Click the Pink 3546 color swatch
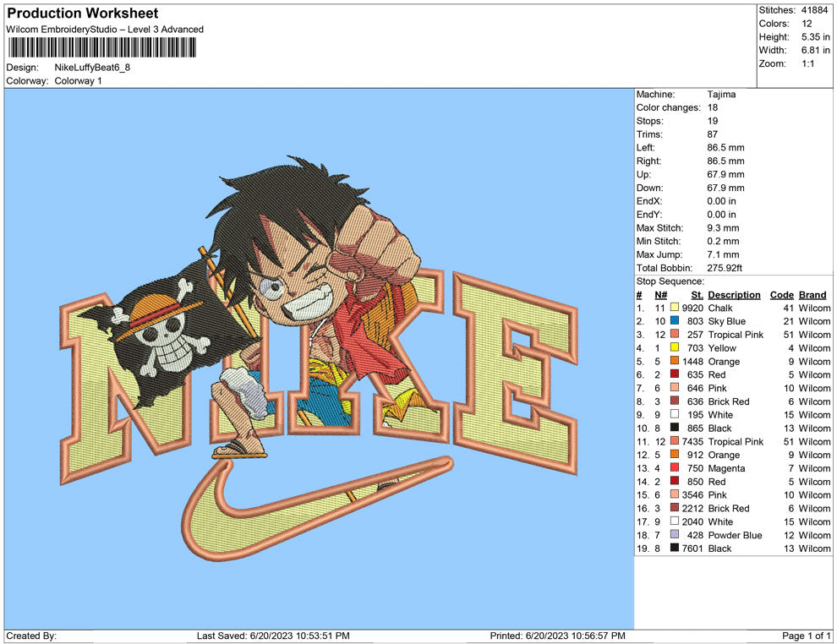The width and height of the screenshot is (837, 644). click(675, 494)
